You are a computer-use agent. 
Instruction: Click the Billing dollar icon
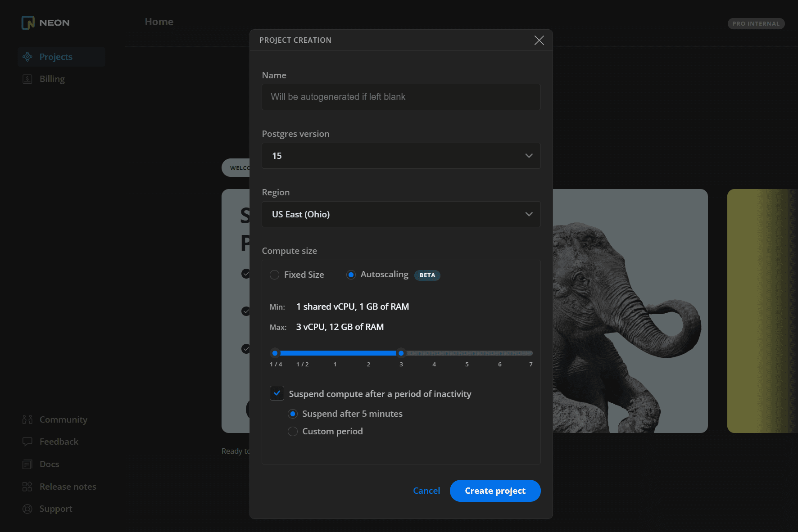(x=27, y=79)
